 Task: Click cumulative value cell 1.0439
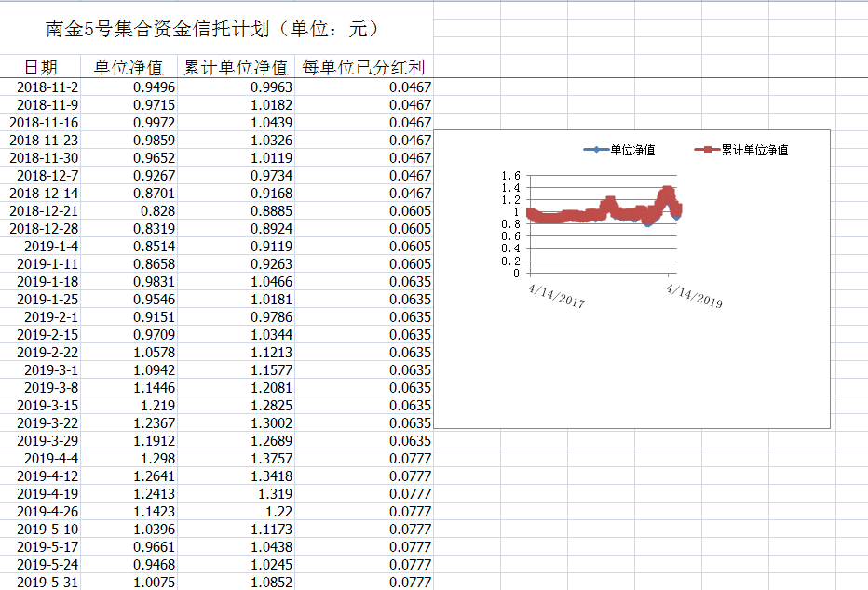pos(236,122)
